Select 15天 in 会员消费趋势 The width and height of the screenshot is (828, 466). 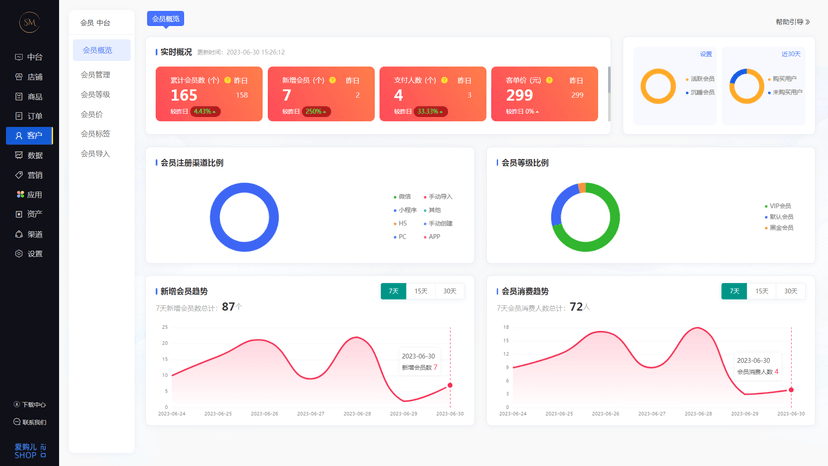(761, 291)
